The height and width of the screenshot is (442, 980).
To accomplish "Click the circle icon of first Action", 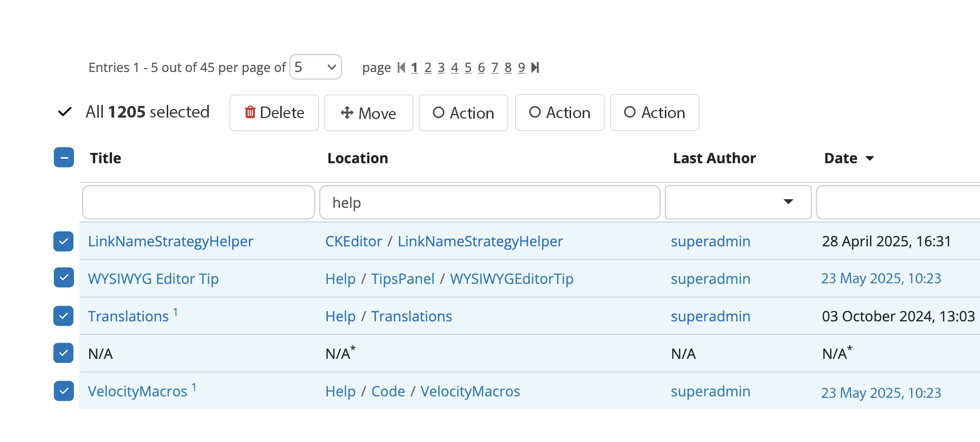I will 438,113.
